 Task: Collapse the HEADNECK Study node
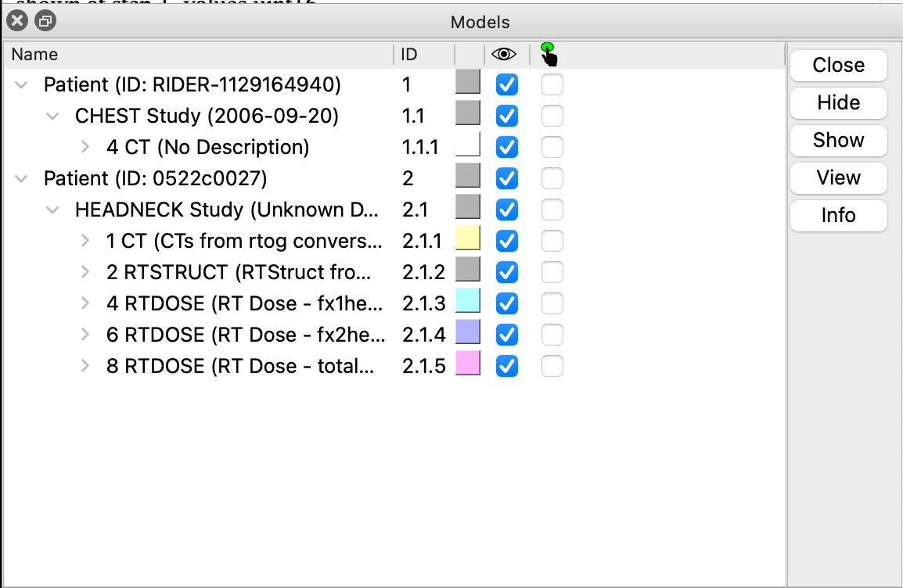point(52,210)
